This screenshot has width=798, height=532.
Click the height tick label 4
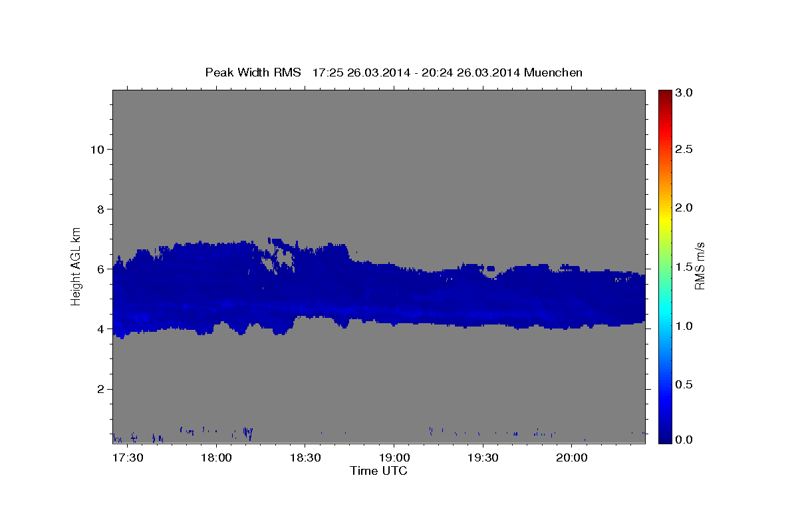point(100,329)
